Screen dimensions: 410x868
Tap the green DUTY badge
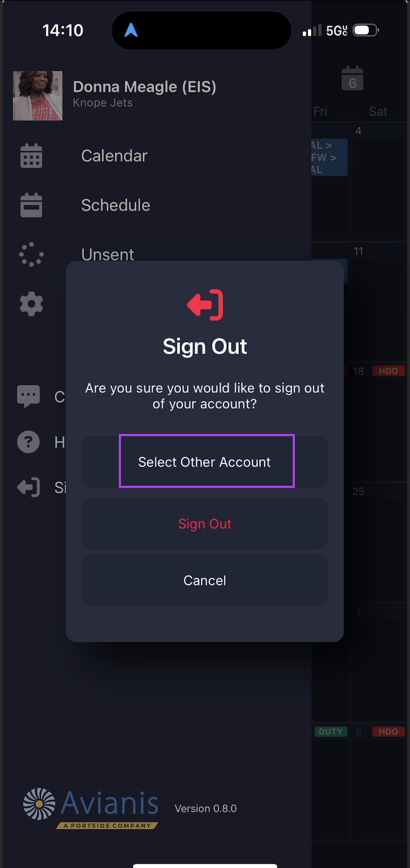331,732
